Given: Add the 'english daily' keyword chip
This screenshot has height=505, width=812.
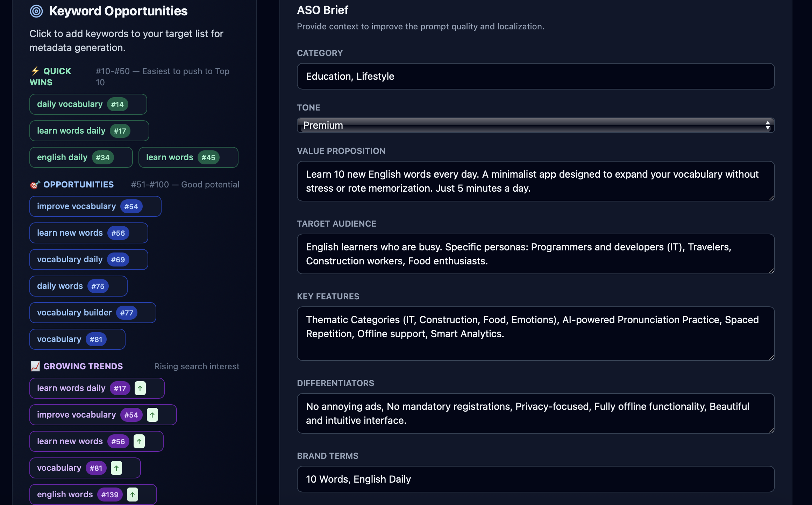Looking at the screenshot, I should [81, 157].
